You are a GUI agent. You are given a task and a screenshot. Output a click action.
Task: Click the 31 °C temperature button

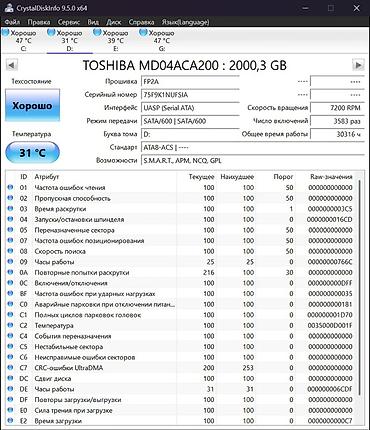point(32,152)
